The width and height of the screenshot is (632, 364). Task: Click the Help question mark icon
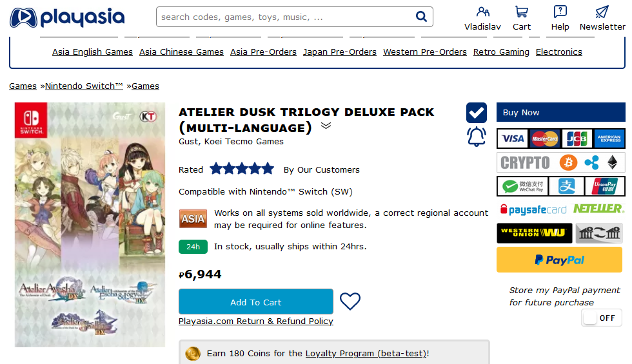click(560, 12)
